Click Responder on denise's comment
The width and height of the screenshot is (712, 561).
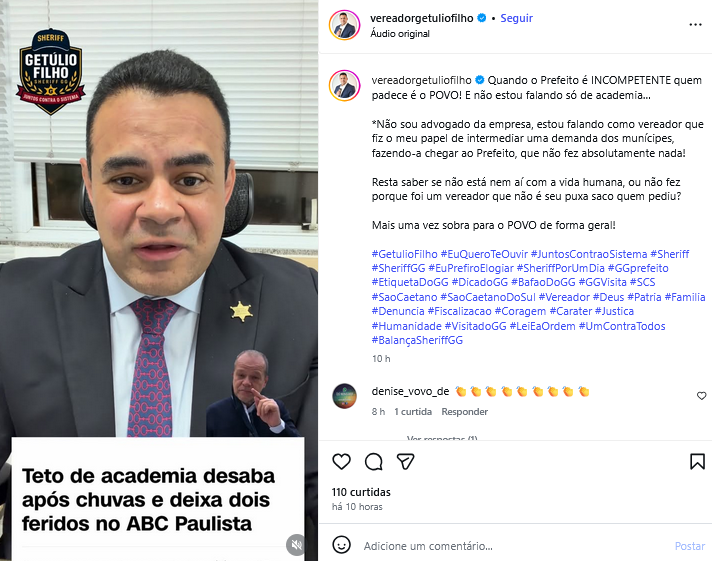pos(464,412)
